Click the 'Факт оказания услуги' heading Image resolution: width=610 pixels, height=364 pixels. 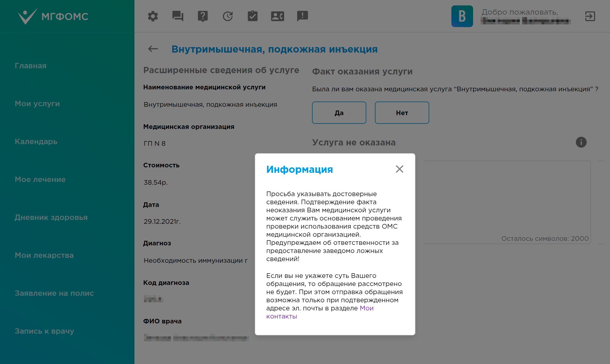pos(362,71)
